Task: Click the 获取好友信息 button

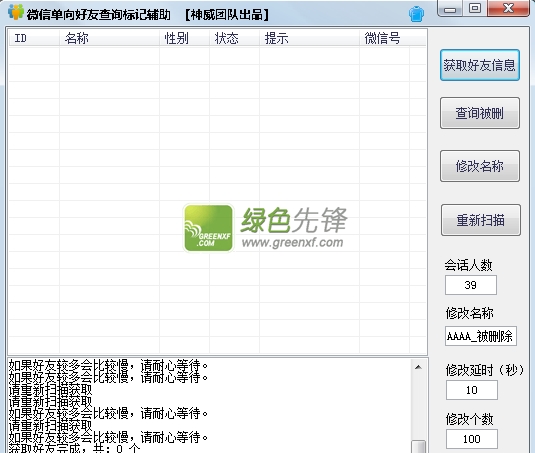Action: point(480,65)
